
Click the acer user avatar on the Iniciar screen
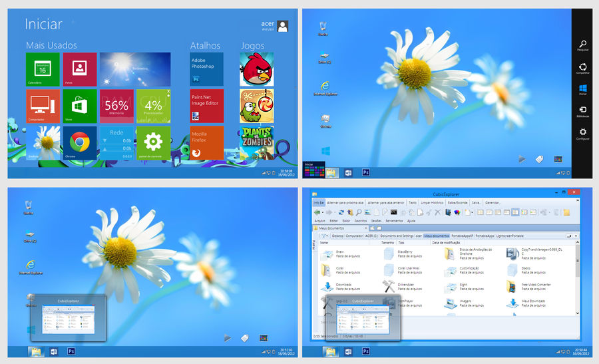[x=283, y=27]
